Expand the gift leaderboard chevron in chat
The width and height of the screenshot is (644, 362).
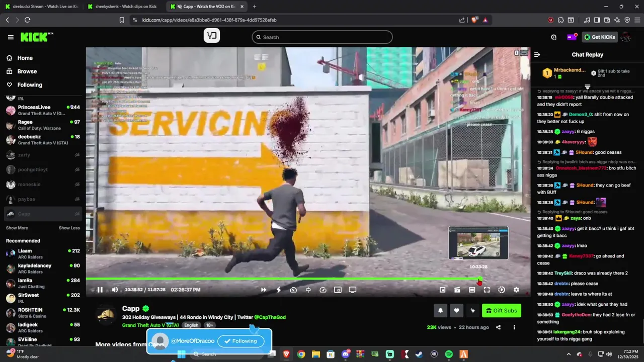[x=587, y=87]
